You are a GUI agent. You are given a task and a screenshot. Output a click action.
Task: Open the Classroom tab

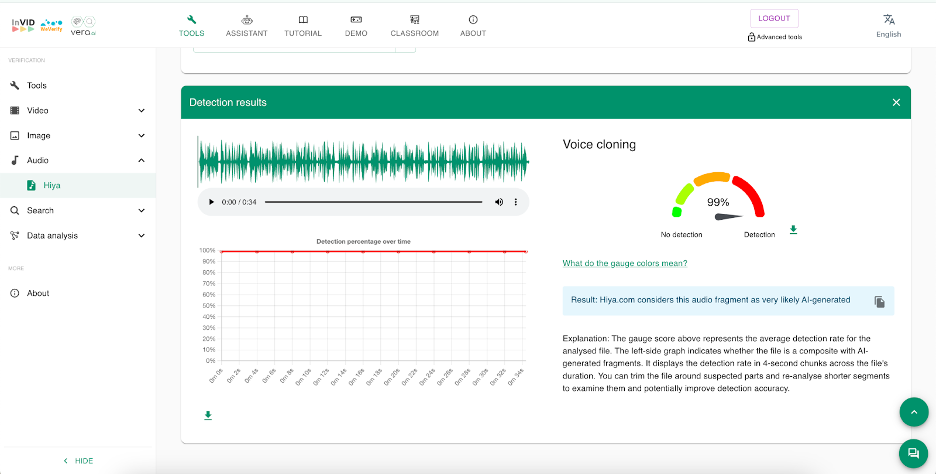tap(414, 26)
